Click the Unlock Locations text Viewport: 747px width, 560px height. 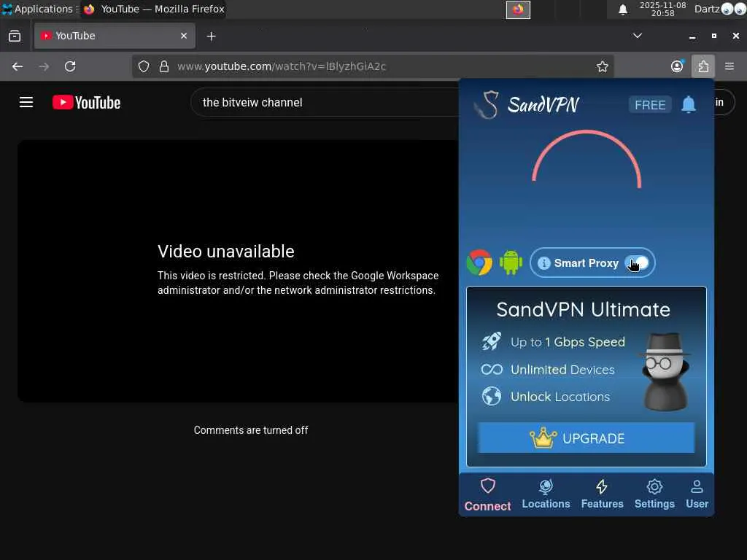coord(560,397)
